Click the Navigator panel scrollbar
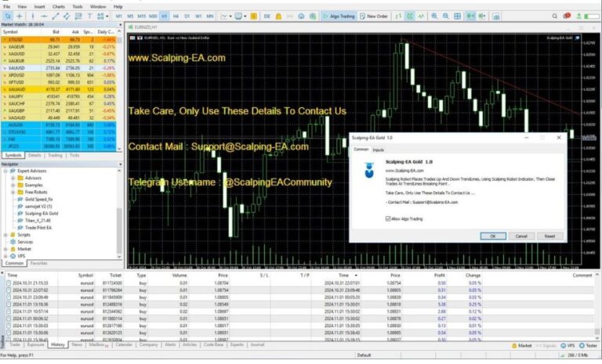Viewport: 602px width, 364px height. coord(119,230)
